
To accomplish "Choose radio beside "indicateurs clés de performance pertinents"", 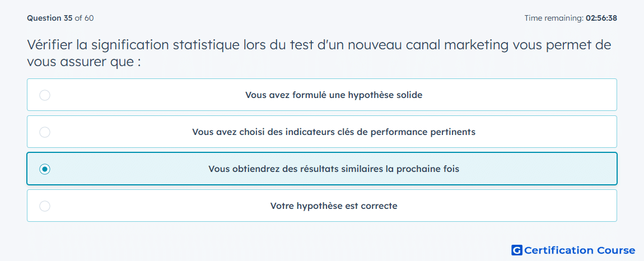I will click(x=45, y=132).
